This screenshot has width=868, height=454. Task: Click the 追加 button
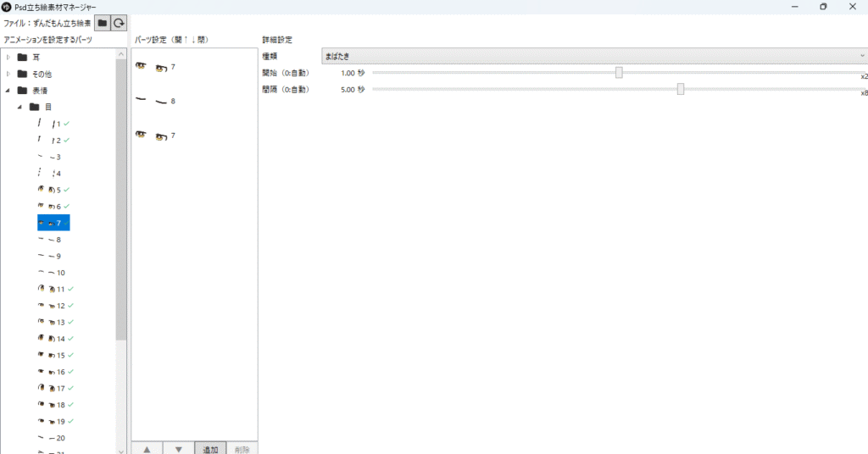pyautogui.click(x=210, y=448)
